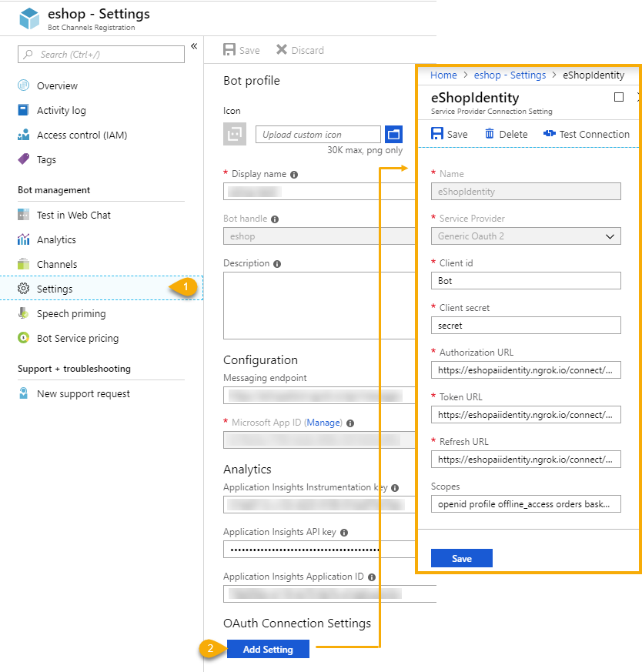Click the Channels layers icon

pyautogui.click(x=24, y=263)
